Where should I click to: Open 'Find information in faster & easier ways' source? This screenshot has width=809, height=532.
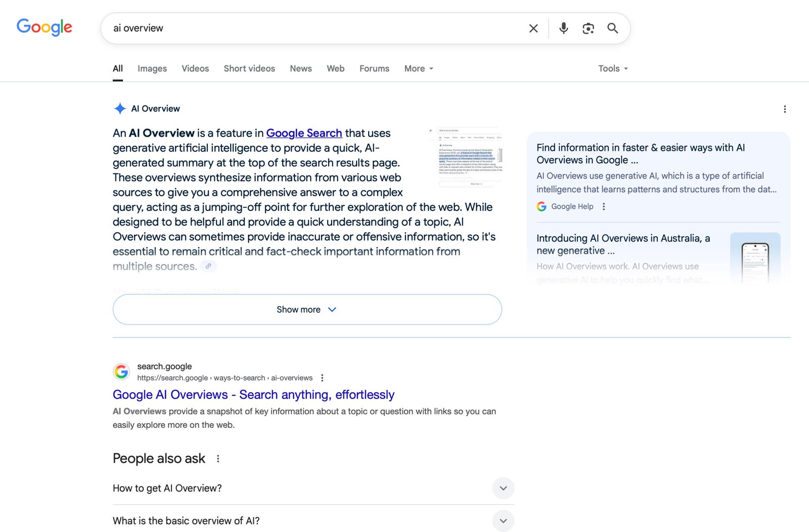[640, 154]
